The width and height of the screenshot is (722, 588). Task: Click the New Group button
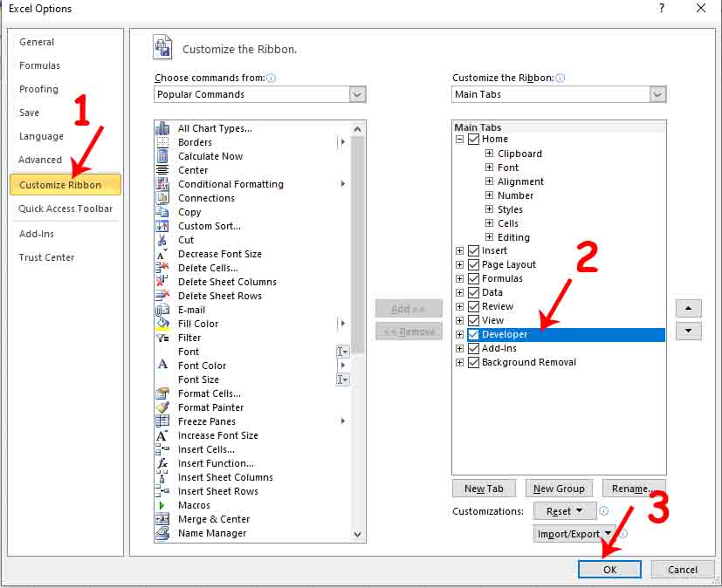click(559, 489)
